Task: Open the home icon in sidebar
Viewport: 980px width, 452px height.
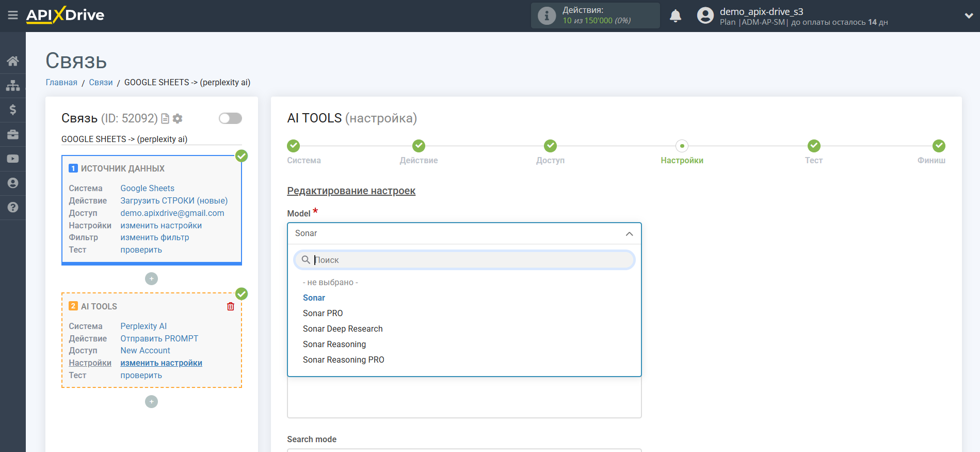Action: (13, 61)
